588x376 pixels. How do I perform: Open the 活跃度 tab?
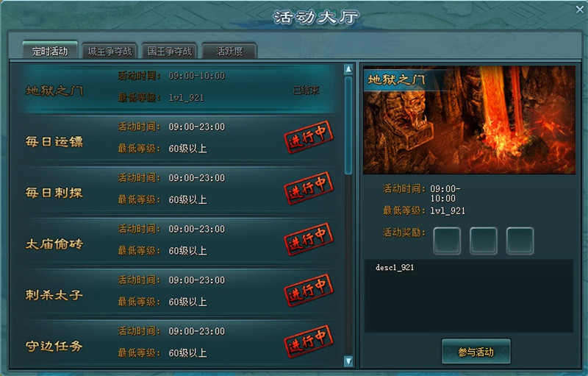coord(229,51)
